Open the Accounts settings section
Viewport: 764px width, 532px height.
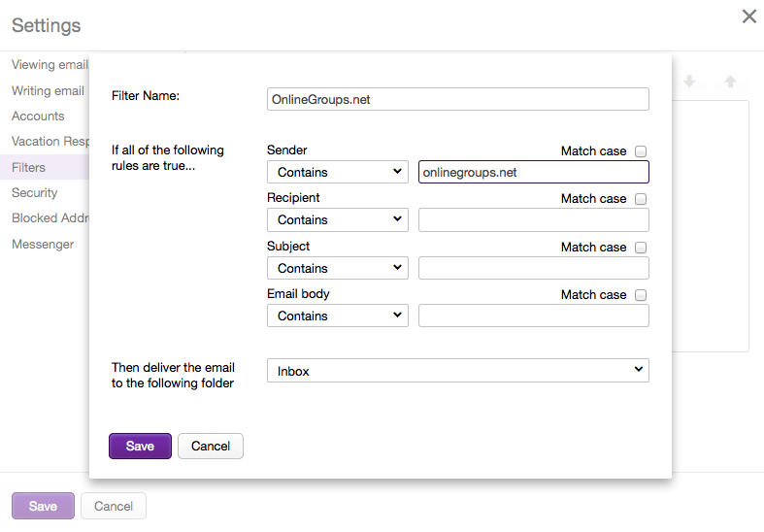38,116
